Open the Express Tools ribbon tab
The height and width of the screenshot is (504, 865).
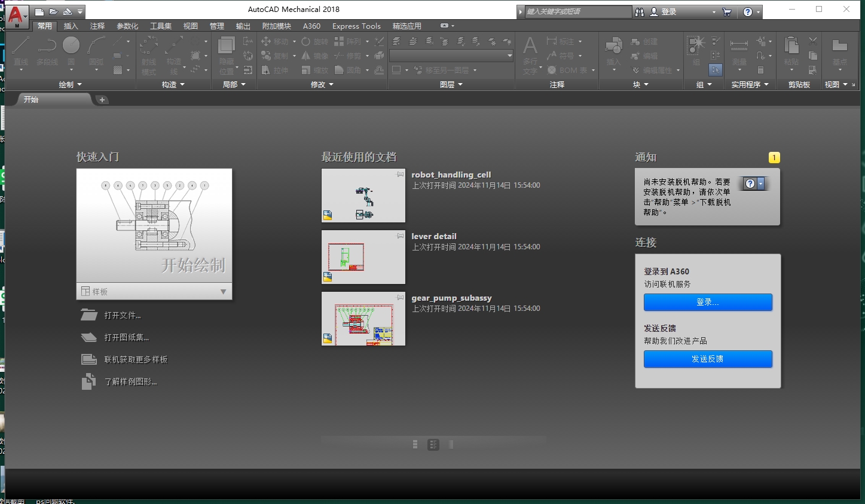click(x=356, y=26)
